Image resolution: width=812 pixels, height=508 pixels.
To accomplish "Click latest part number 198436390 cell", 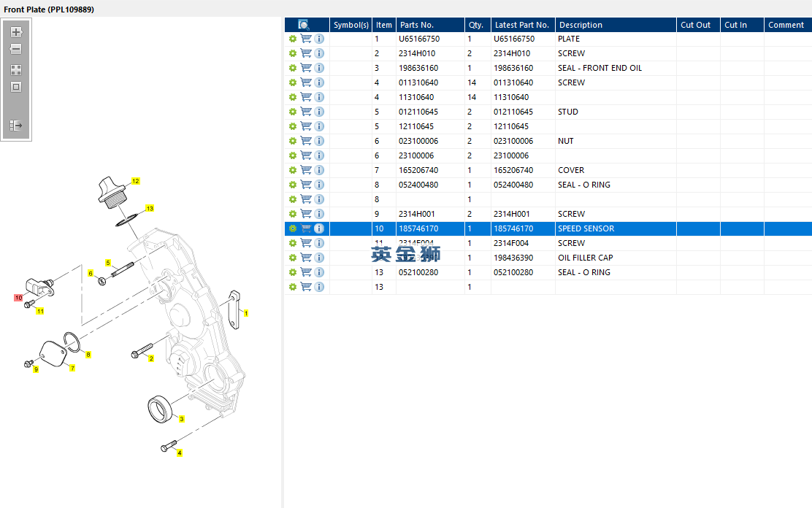I will point(523,258).
